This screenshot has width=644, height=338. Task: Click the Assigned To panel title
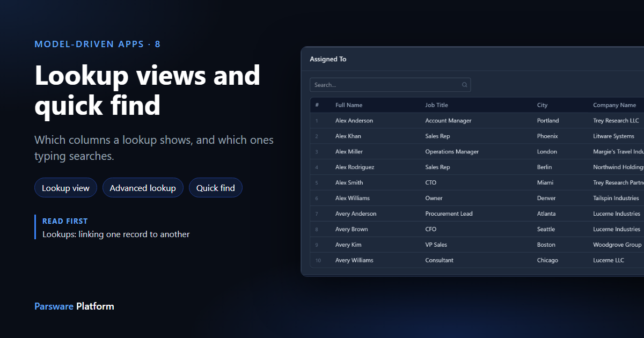click(x=328, y=59)
